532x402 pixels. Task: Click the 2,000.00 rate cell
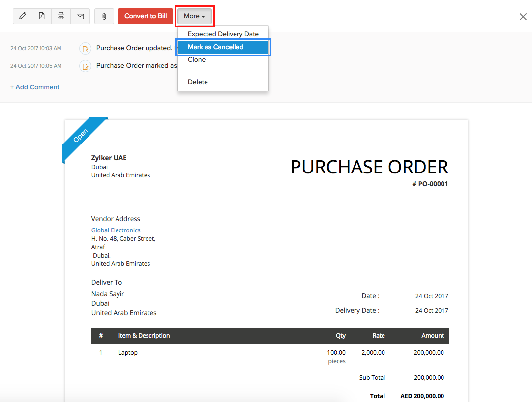point(373,353)
